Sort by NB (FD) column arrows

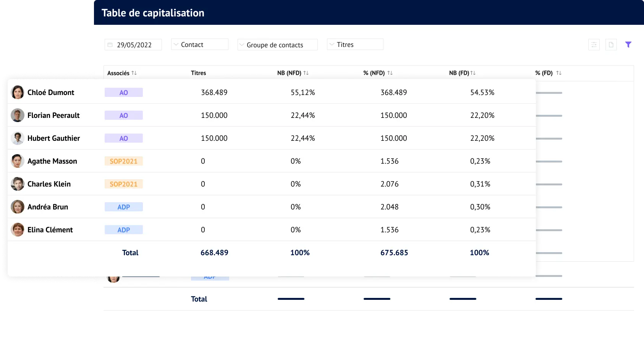click(472, 72)
